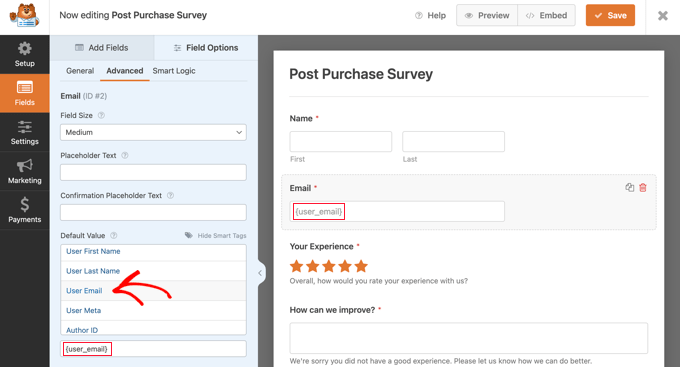Select second star of Your Experience
This screenshot has height=367, width=680.
coord(313,265)
